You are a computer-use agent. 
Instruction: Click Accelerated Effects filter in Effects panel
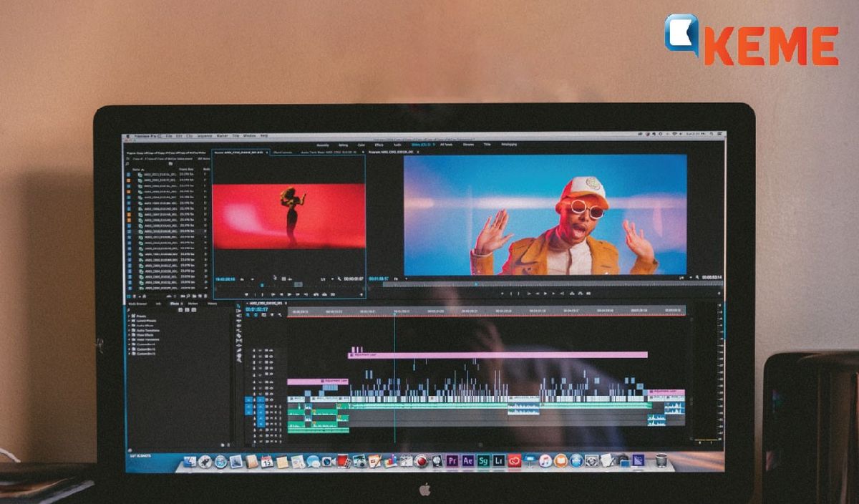point(180,310)
